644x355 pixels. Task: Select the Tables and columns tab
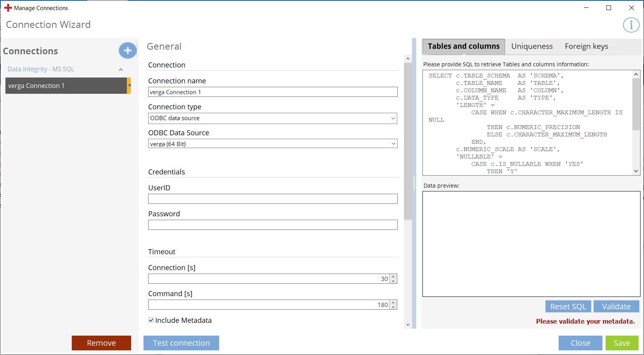point(464,47)
